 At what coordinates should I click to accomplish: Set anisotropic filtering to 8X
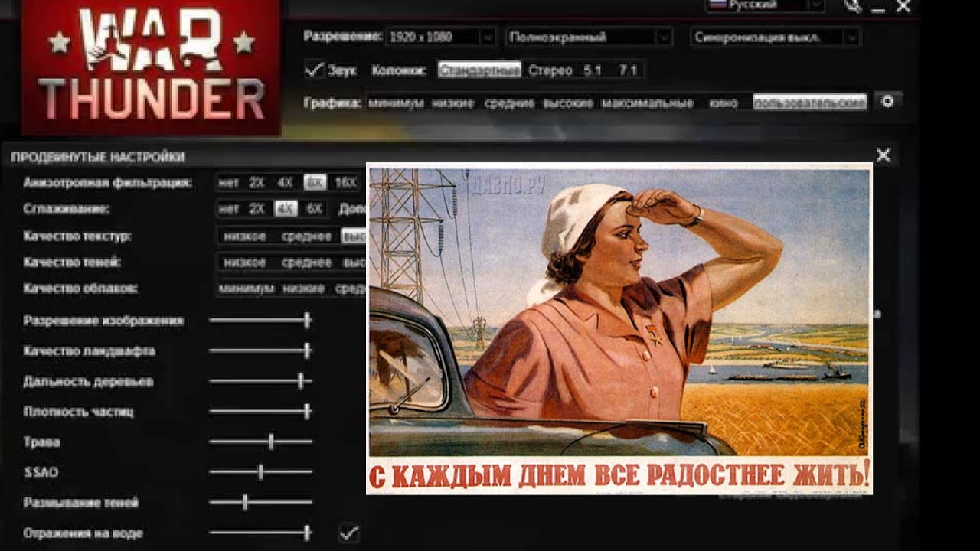315,183
